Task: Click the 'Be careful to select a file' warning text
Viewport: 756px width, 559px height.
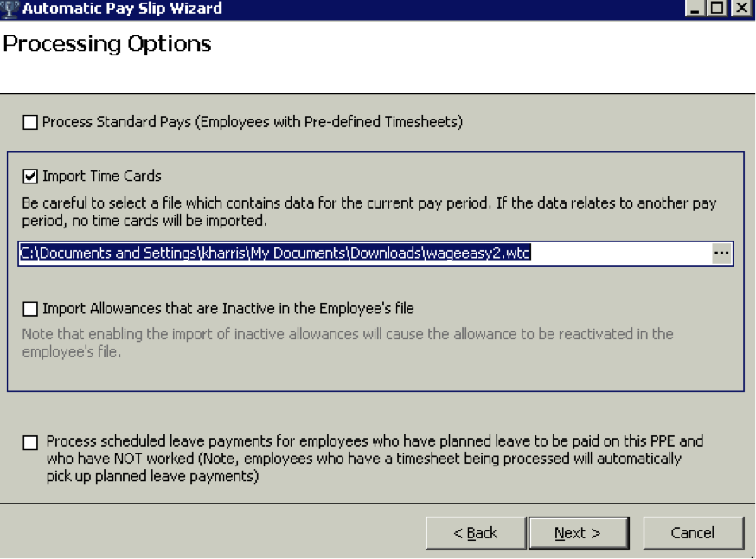Action: (x=368, y=212)
